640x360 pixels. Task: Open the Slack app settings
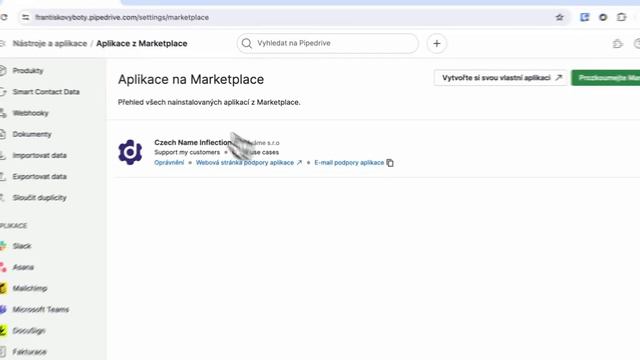click(22, 246)
